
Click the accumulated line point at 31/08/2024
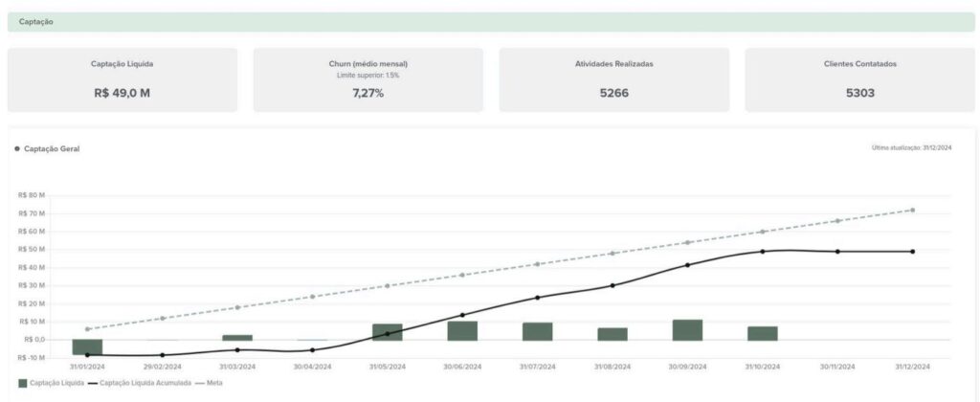point(612,286)
